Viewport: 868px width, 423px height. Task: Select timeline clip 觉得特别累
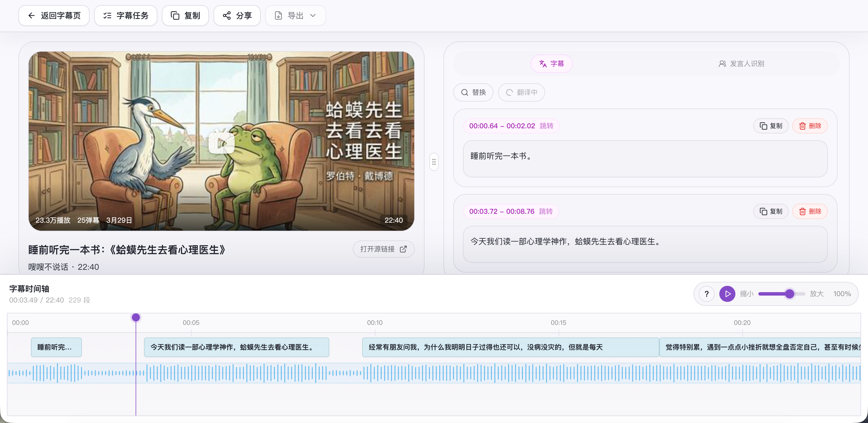[760, 347]
